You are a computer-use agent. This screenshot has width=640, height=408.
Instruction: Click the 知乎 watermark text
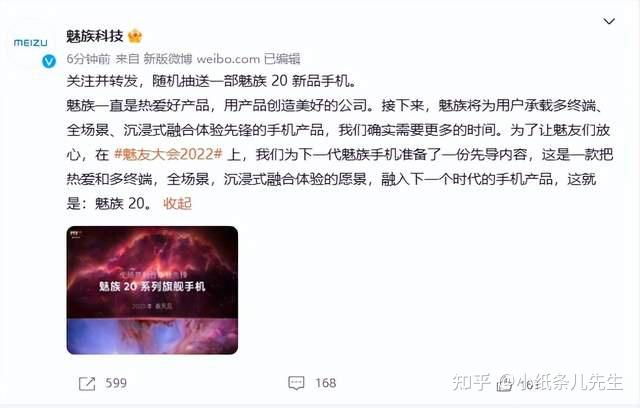pos(471,383)
